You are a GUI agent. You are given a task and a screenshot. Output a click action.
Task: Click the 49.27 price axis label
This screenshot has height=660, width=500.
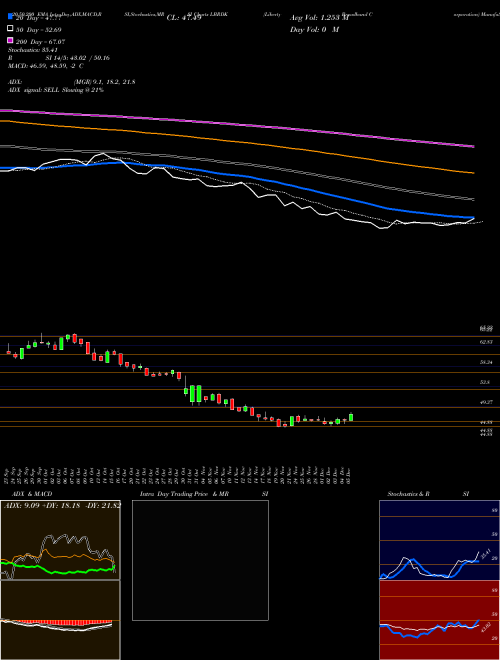point(486,402)
